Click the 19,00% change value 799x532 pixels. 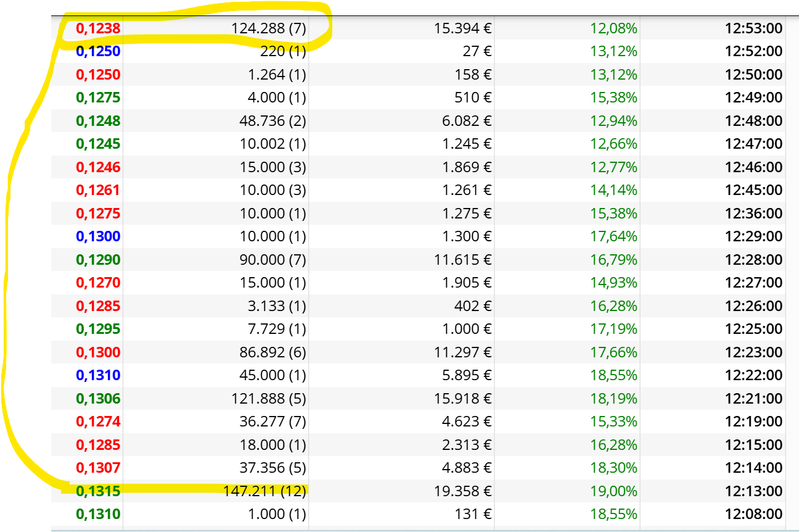click(x=613, y=491)
